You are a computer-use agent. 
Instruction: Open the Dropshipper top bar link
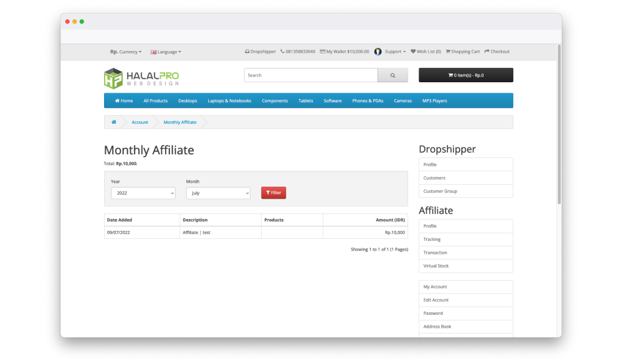260,52
